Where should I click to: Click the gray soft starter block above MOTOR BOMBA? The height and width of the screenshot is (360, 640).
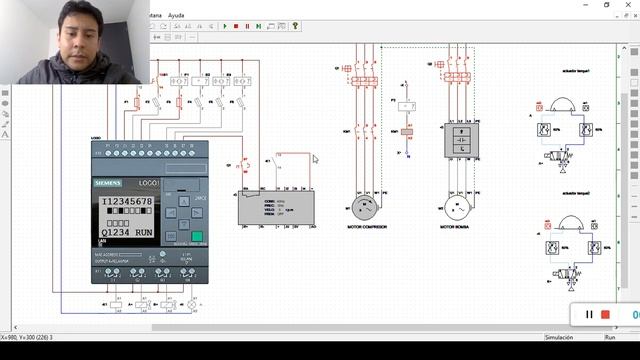[461, 140]
